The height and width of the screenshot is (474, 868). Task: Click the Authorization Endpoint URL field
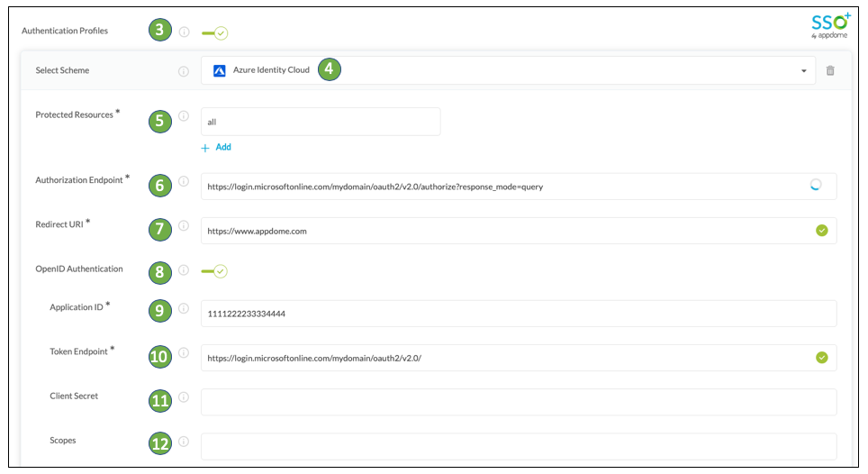519,187
